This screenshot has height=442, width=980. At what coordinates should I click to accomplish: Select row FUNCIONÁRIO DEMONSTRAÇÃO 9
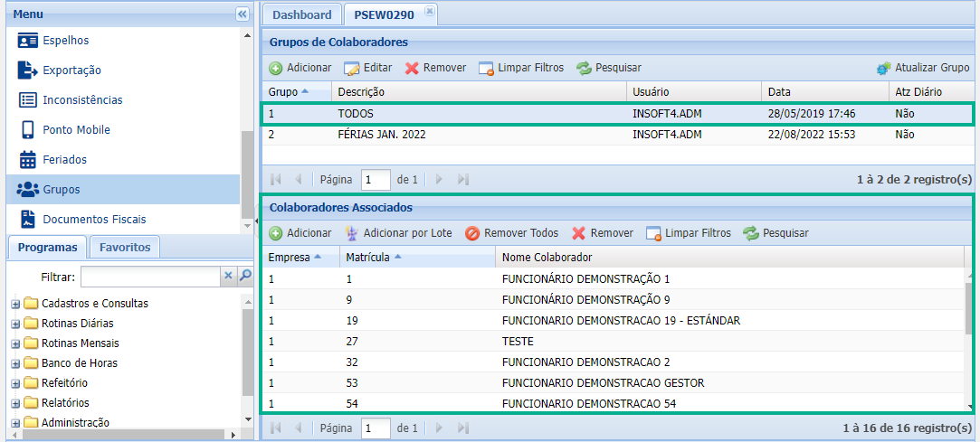(614, 300)
